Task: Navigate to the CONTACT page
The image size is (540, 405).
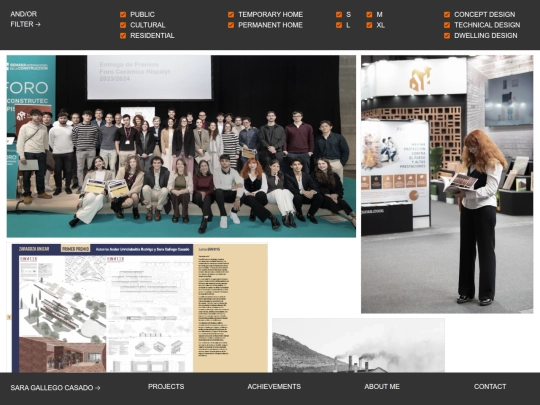Action: point(490,387)
